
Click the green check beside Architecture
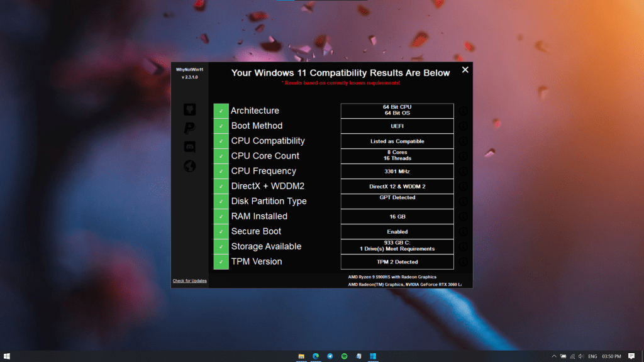tap(221, 111)
